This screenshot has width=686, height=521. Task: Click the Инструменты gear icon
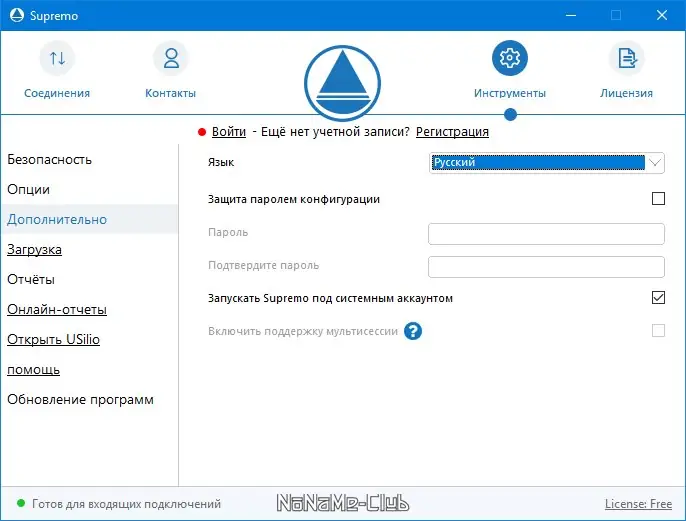(510, 58)
